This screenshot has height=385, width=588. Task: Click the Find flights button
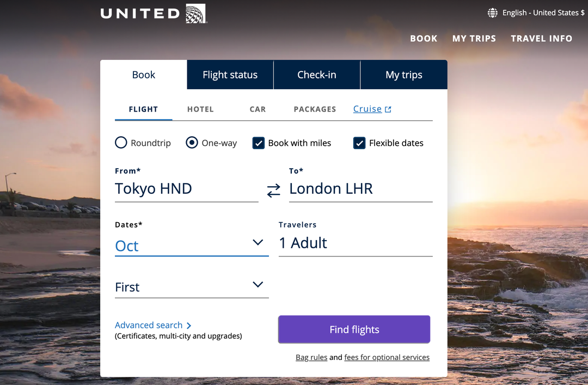[x=353, y=329]
